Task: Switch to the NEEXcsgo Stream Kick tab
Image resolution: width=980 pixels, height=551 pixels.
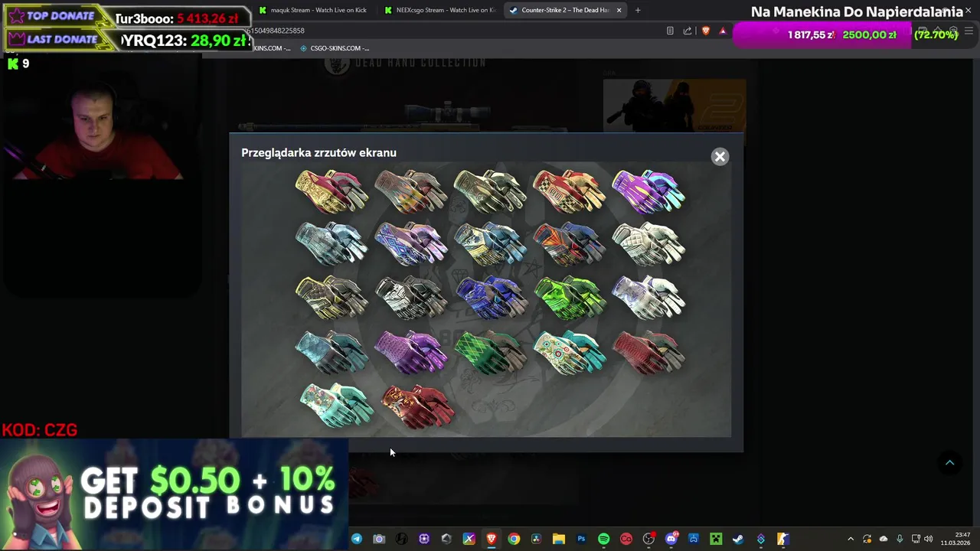Action: tap(439, 10)
